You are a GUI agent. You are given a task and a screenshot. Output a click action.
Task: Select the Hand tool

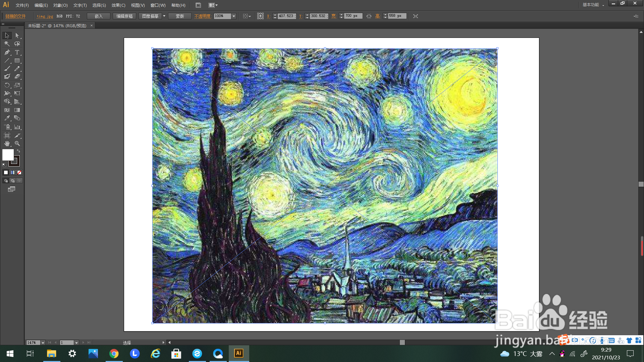click(x=7, y=143)
